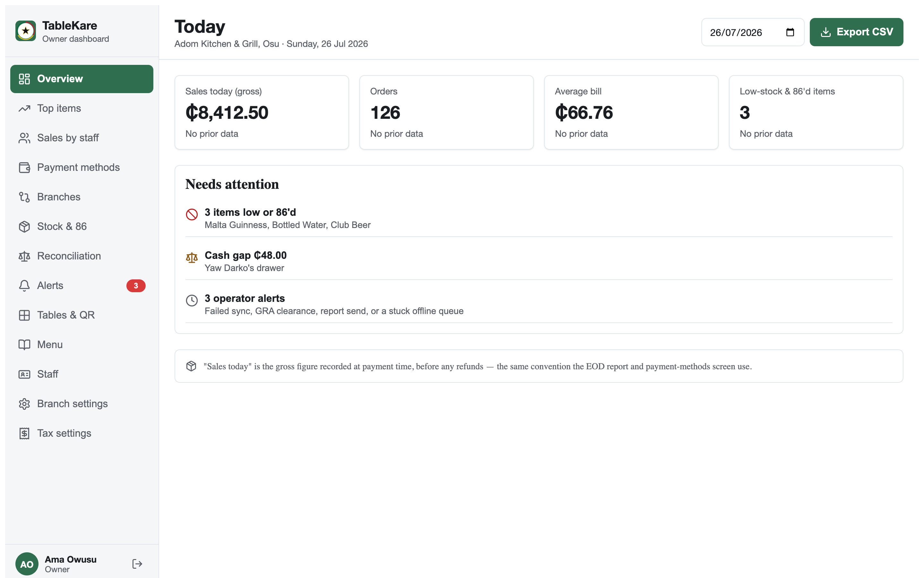Open the '3 items low or 86'd' row
This screenshot has width=924, height=578.
click(x=539, y=219)
